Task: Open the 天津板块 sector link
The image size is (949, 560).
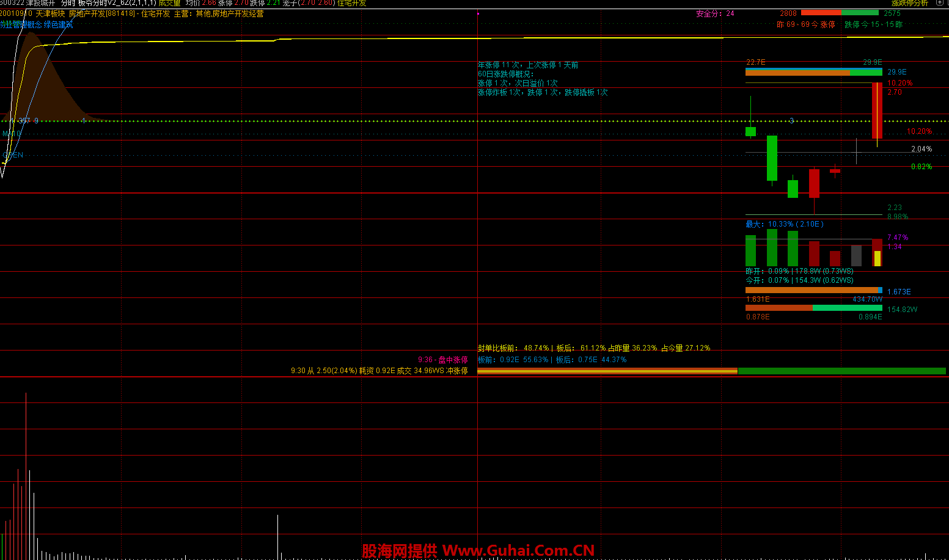Action: tap(50, 13)
